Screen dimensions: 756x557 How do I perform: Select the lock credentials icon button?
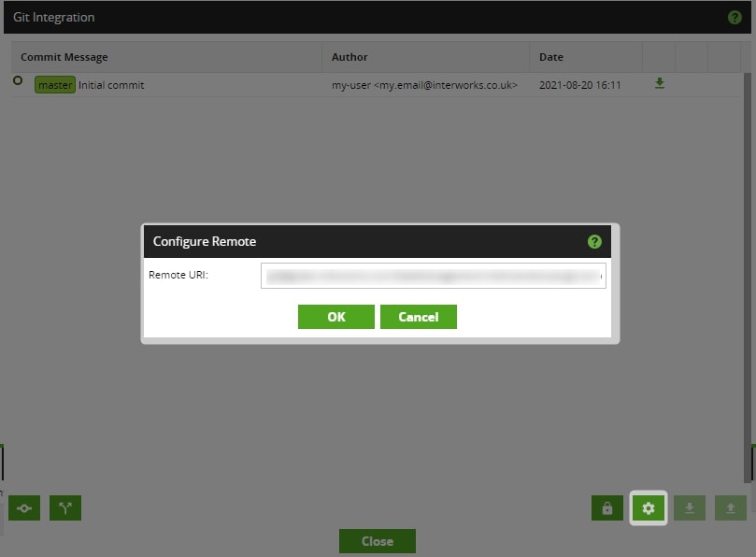pos(607,507)
